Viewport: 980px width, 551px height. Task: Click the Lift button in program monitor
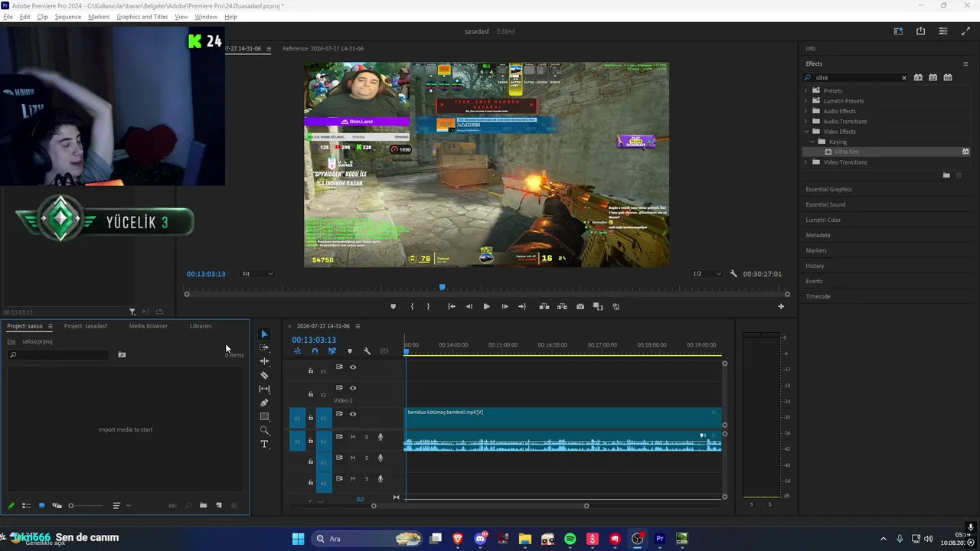coord(544,306)
